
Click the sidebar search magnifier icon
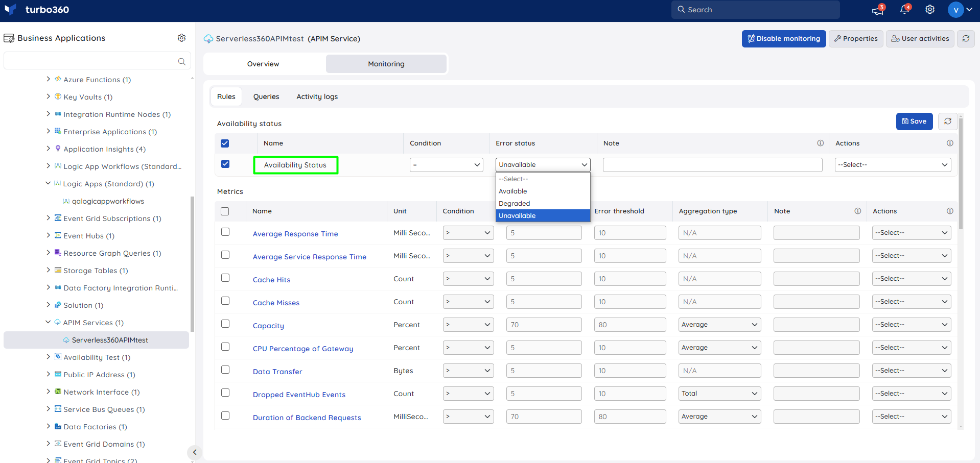coord(181,61)
